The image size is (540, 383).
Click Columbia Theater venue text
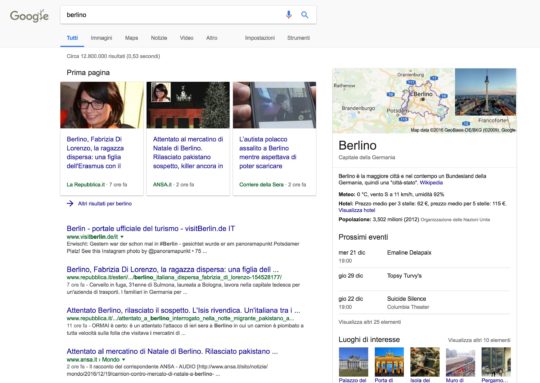(408, 307)
